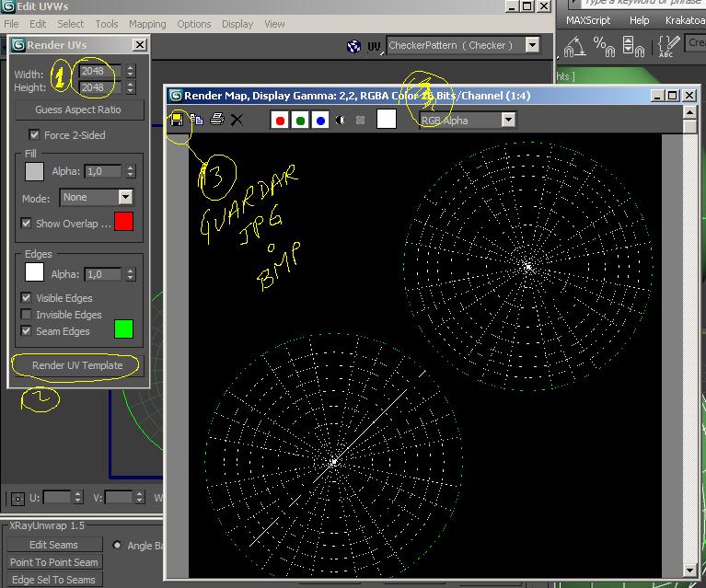Click Render UV Template button
The width and height of the screenshot is (706, 588).
point(77,365)
